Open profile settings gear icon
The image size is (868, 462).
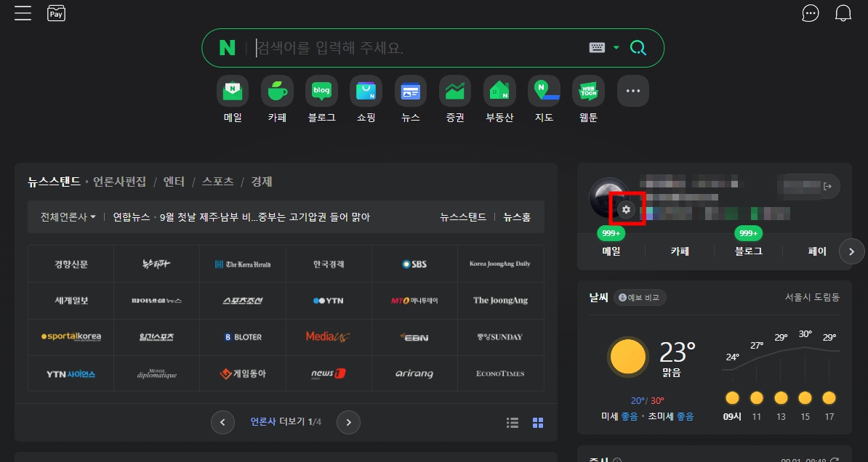point(626,210)
